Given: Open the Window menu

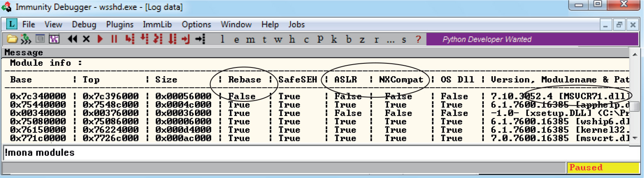Looking at the screenshot, I should click(236, 24).
